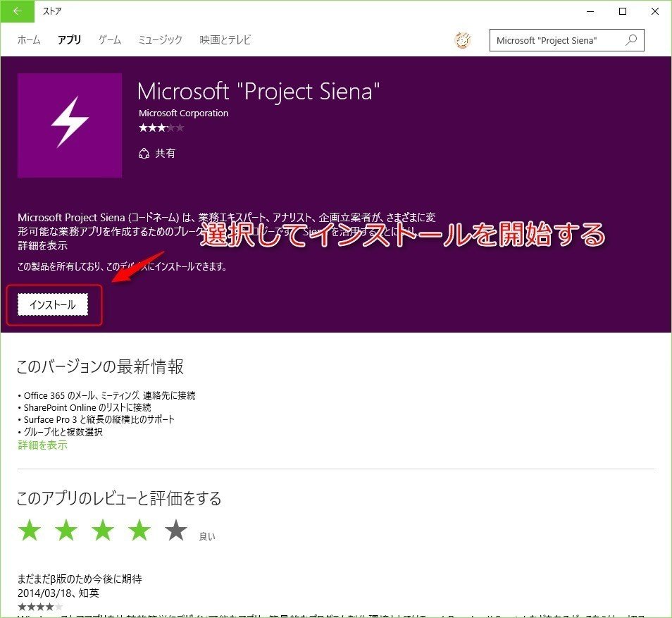Open the ゲーム tab
This screenshot has width=672, height=618.
tap(110, 40)
